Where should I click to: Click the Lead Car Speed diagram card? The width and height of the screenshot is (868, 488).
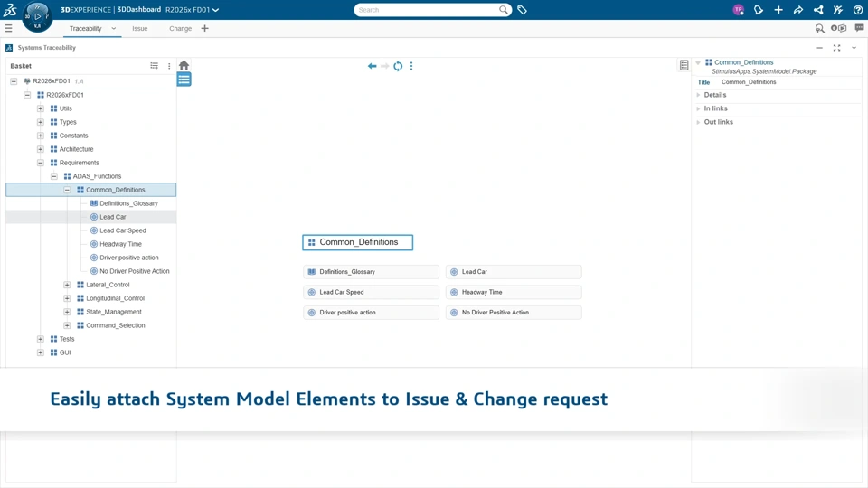coord(371,292)
